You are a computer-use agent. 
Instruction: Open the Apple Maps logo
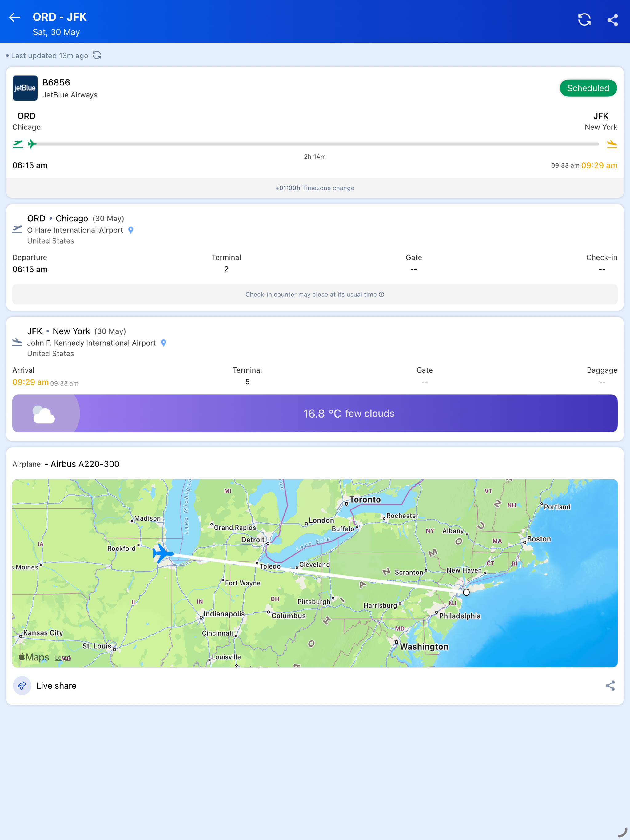pos(34,657)
